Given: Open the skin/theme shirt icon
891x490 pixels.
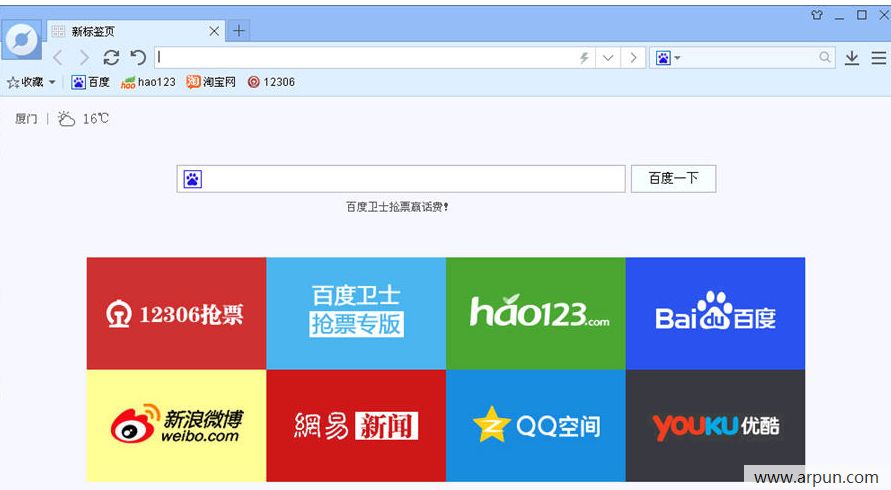Looking at the screenshot, I should pos(817,15).
